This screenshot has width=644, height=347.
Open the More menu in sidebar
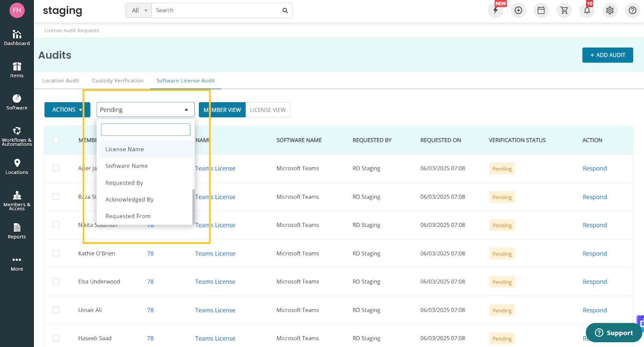[x=17, y=264]
